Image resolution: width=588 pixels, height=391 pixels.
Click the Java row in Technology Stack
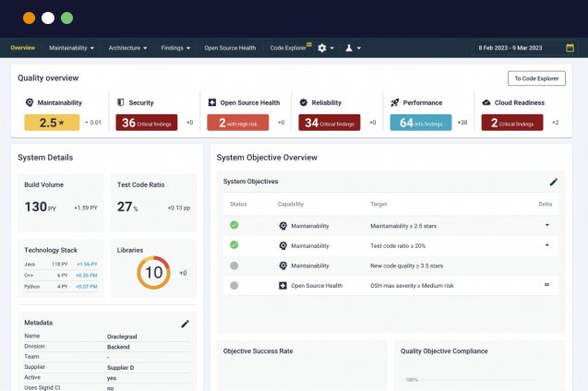[x=61, y=264]
